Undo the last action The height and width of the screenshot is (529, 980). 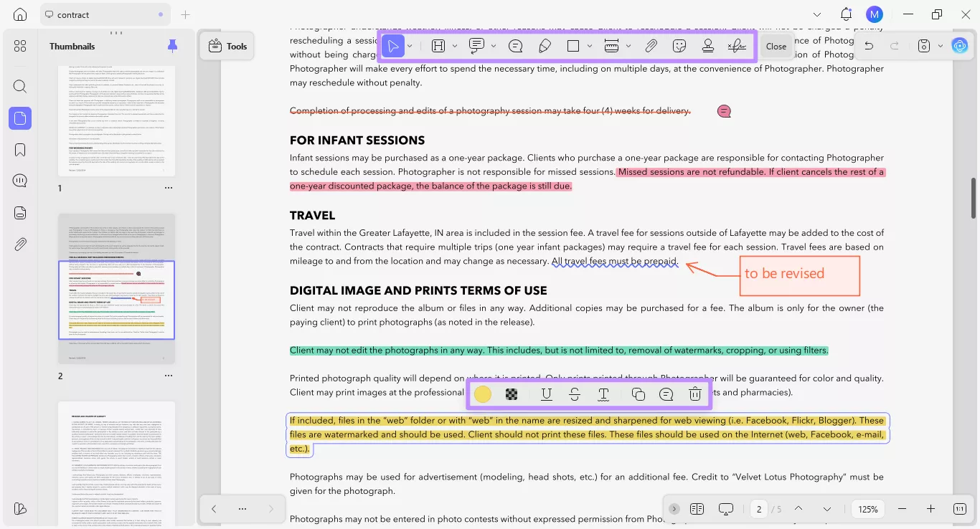point(869,46)
